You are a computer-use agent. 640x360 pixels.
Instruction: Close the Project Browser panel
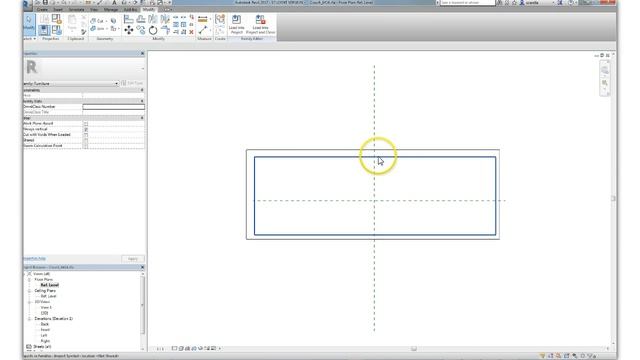pos(142,267)
